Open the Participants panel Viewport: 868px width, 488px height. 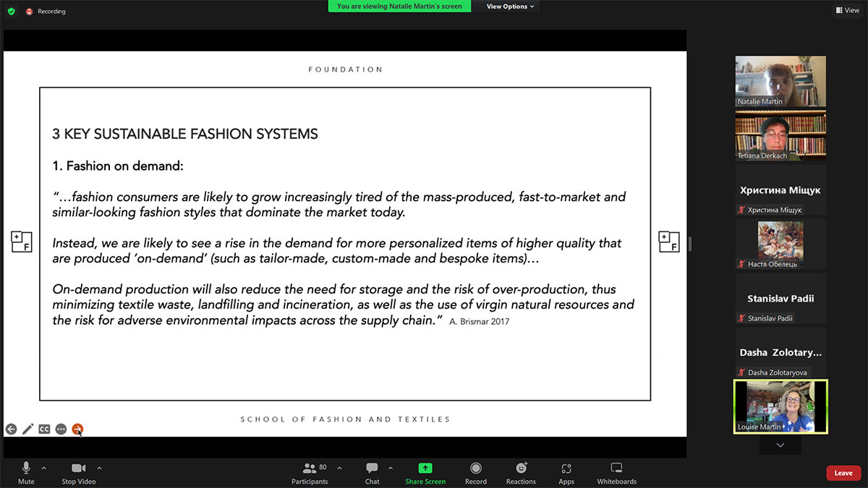pos(310,474)
